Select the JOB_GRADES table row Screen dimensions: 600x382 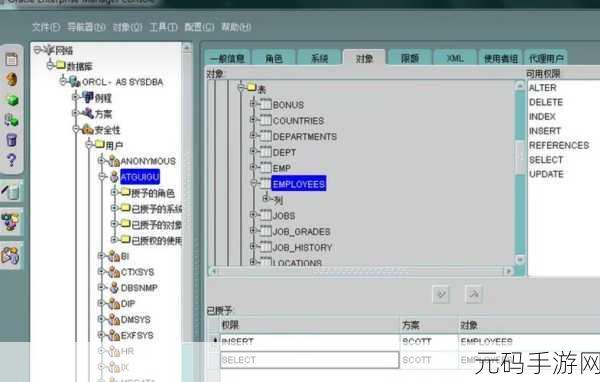(301, 232)
